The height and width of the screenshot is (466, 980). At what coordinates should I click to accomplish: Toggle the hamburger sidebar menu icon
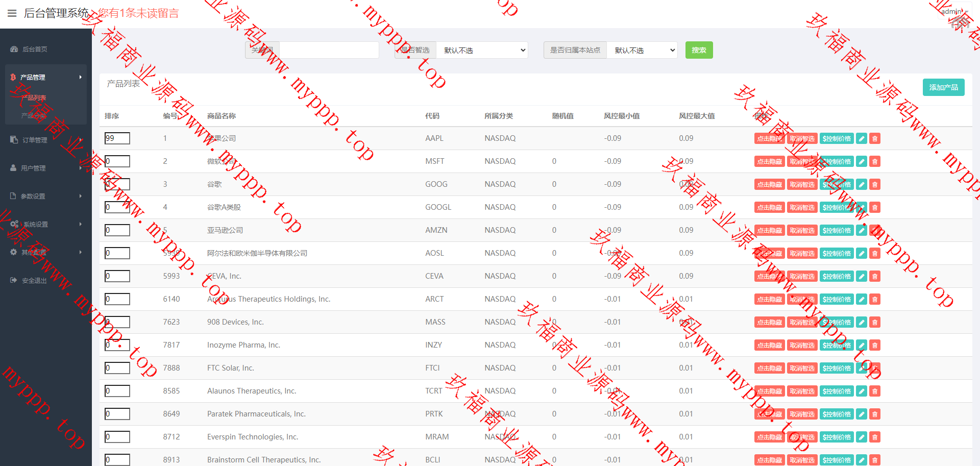click(12, 13)
